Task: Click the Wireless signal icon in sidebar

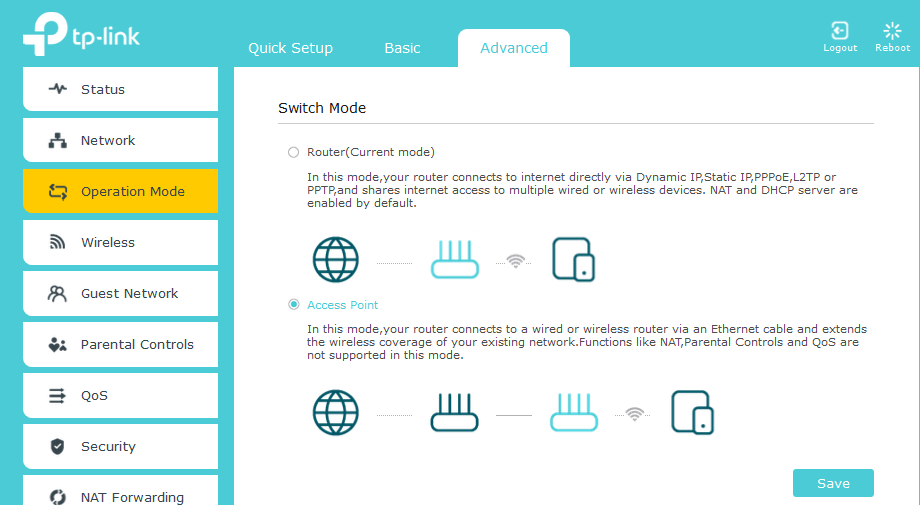Action: click(x=58, y=243)
